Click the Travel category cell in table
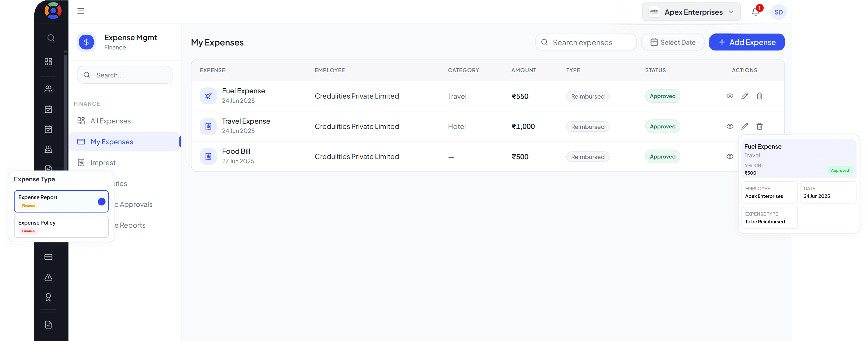This screenshot has width=868, height=341. coord(457,96)
